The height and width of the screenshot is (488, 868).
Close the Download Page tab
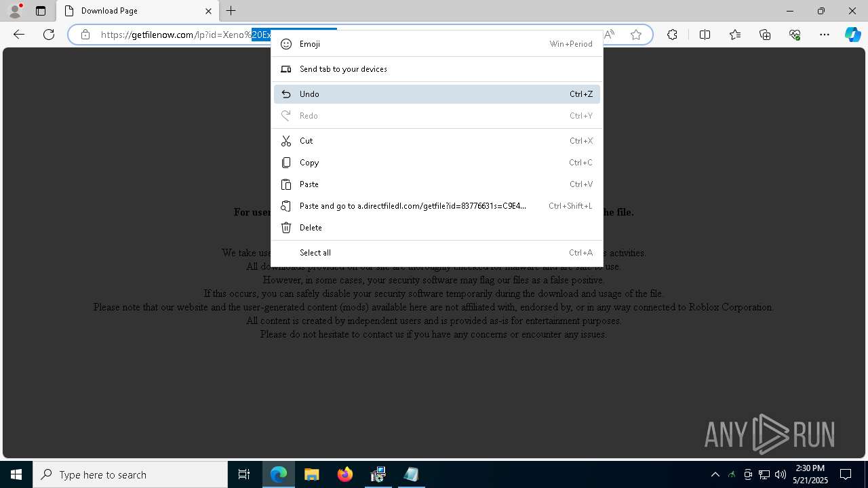tap(208, 11)
